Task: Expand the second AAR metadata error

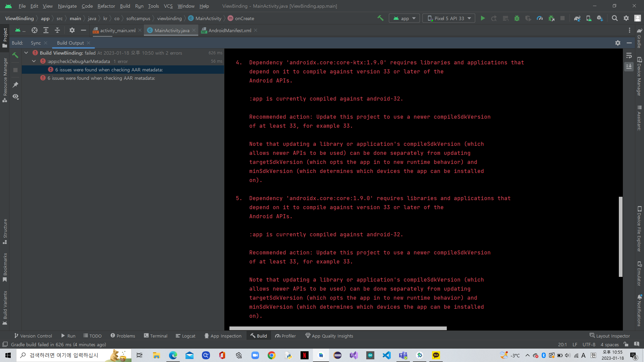Action: 101,78
